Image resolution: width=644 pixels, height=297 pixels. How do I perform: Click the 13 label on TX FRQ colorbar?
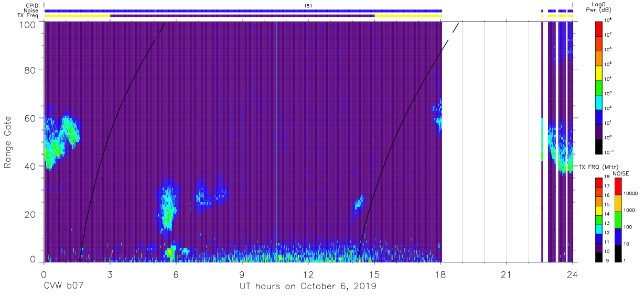(608, 224)
